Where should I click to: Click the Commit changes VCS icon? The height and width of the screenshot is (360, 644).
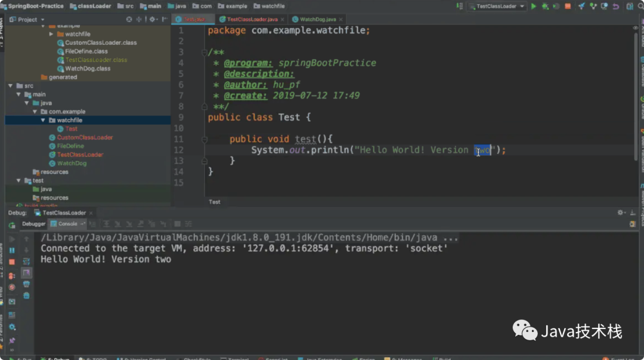[593, 6]
